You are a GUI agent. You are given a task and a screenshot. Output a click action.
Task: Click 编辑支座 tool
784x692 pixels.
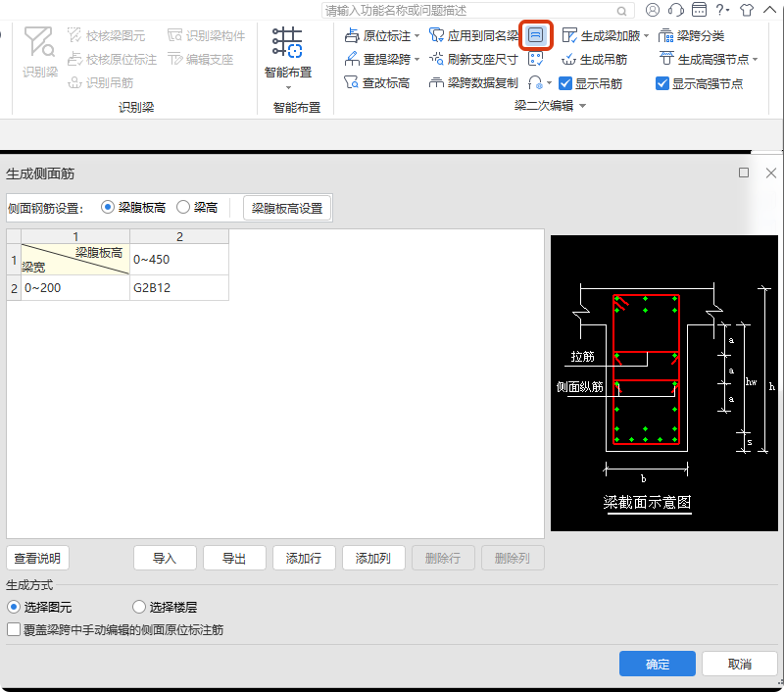201,60
